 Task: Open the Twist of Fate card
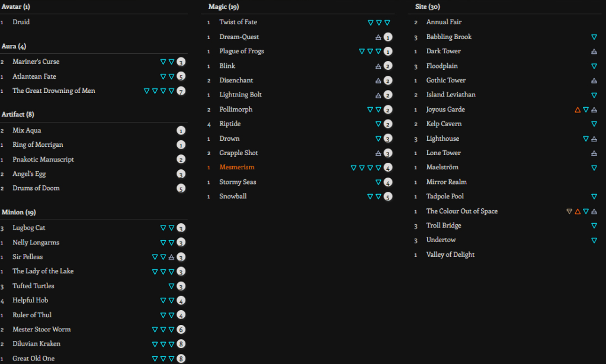click(x=238, y=22)
